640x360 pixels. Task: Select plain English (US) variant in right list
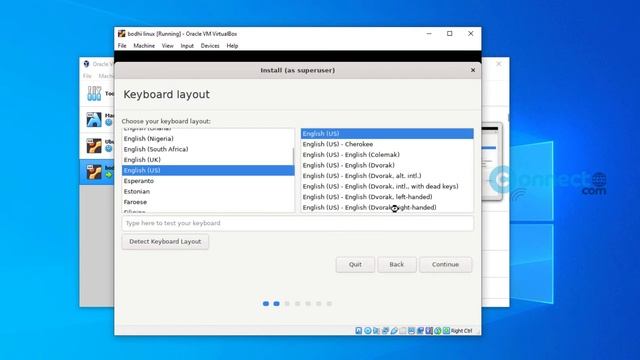point(387,133)
